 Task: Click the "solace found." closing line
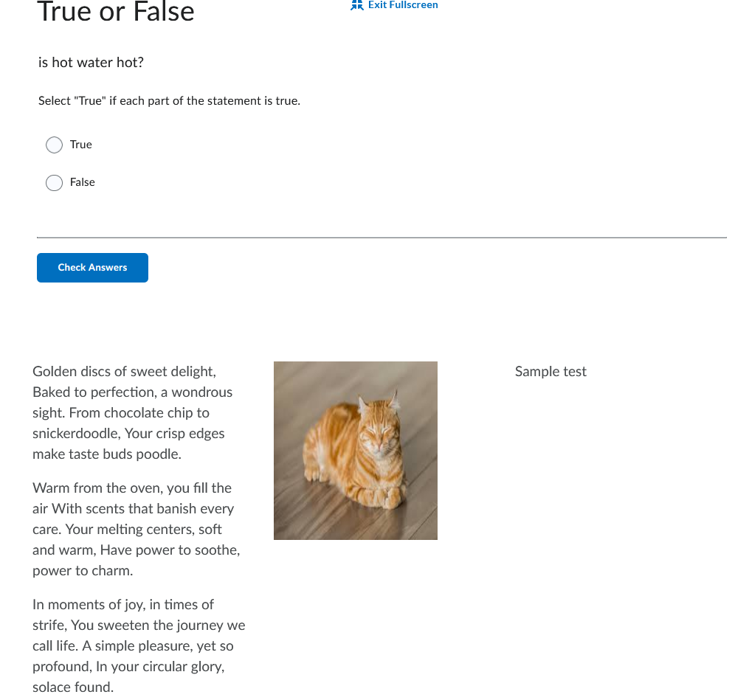tap(73, 687)
